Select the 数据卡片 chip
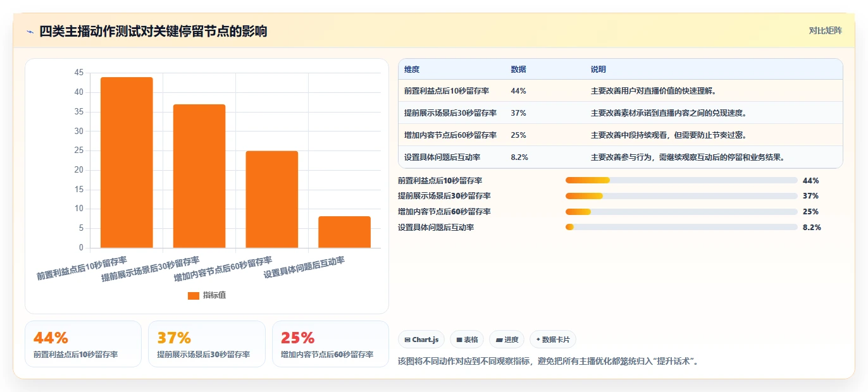This screenshot has height=392, width=868. pyautogui.click(x=553, y=340)
